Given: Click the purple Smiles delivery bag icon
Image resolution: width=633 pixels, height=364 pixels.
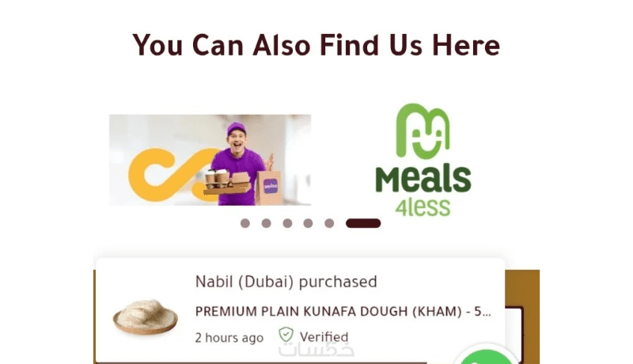Looking at the screenshot, I should 271,187.
